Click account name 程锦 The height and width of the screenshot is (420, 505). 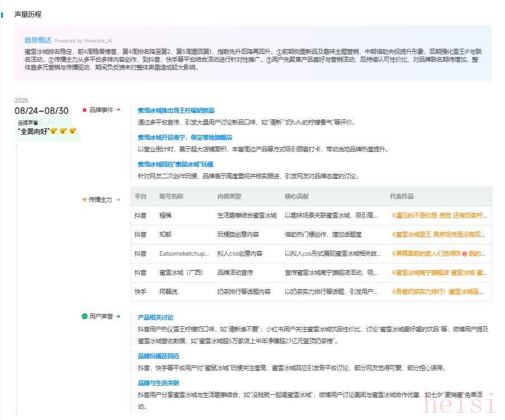(x=165, y=215)
